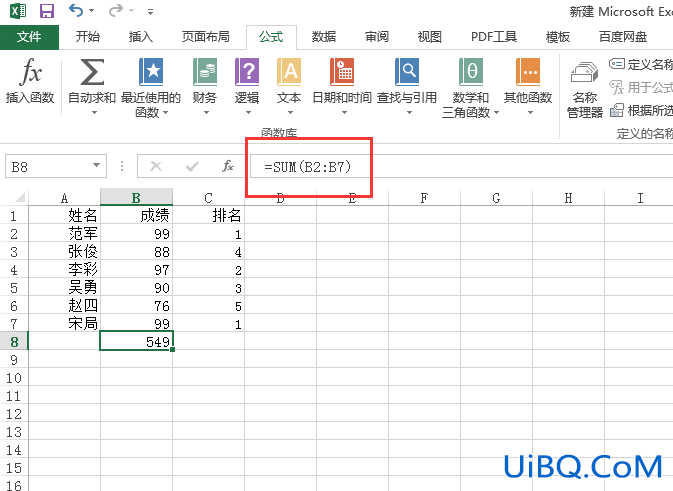Expand the 文本 functions dropdown arrow
Image resolution: width=673 pixels, height=491 pixels.
coord(290,112)
